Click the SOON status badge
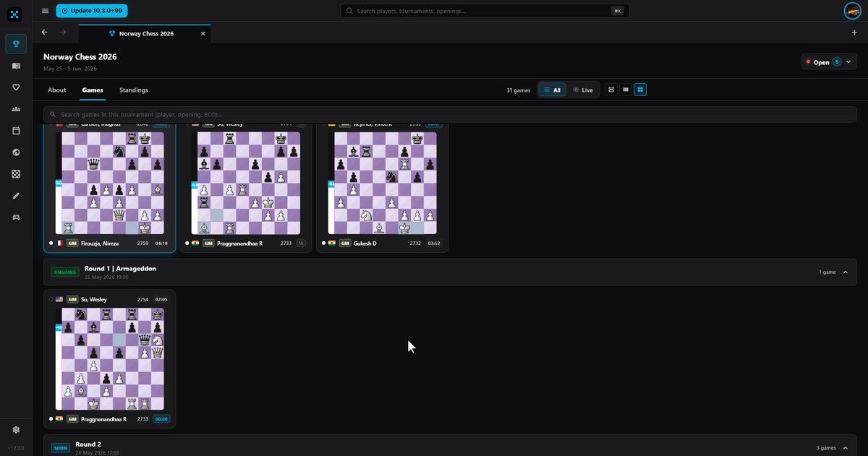The image size is (868, 456). [61, 448]
